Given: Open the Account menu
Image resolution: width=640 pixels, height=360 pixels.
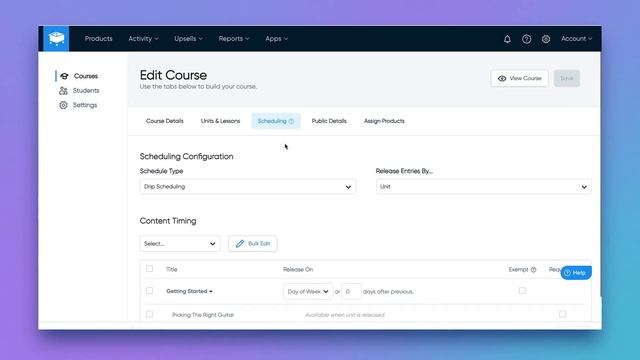Looking at the screenshot, I should (576, 39).
